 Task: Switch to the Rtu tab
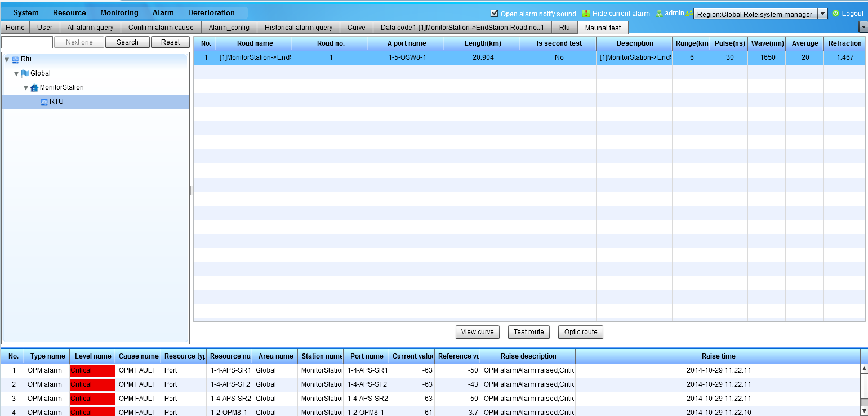(564, 27)
